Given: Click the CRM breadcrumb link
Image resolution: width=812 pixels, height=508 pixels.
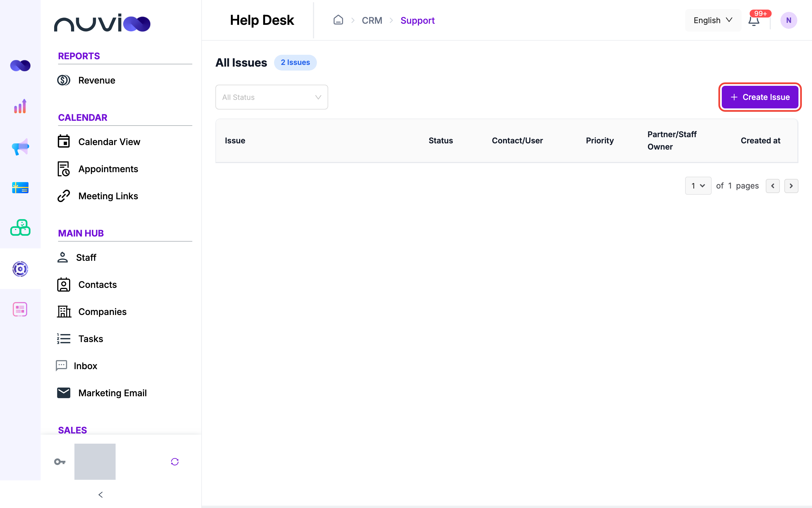Looking at the screenshot, I should pos(372,21).
